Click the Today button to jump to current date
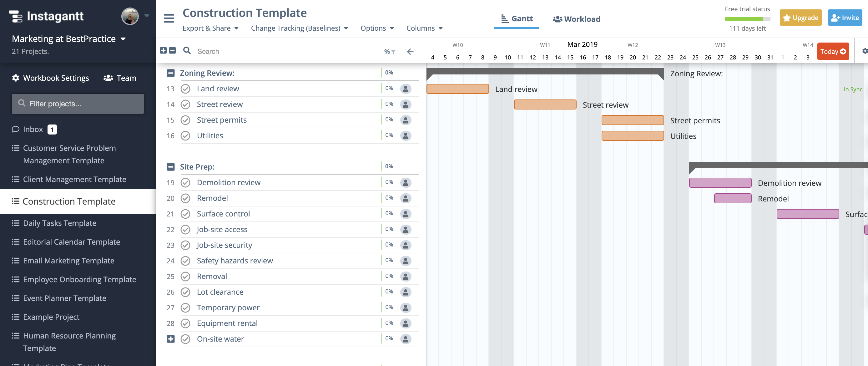Image resolution: width=868 pixels, height=366 pixels. coord(833,51)
